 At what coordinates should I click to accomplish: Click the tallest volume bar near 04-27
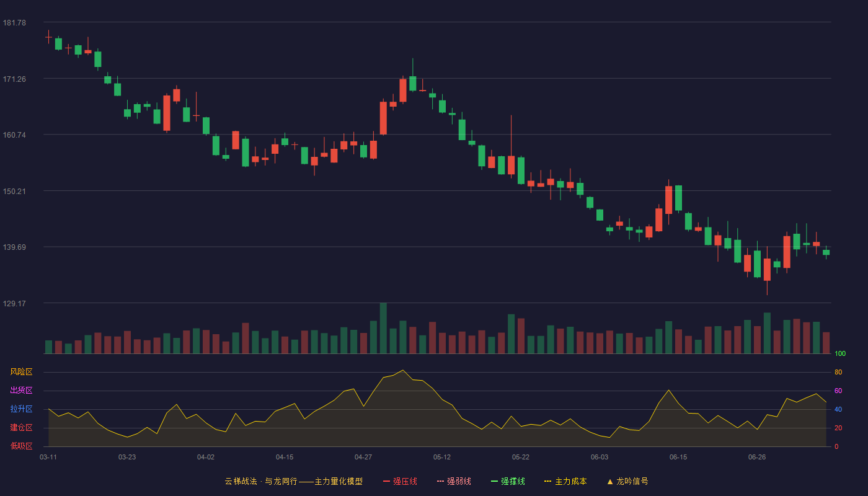[x=383, y=328]
